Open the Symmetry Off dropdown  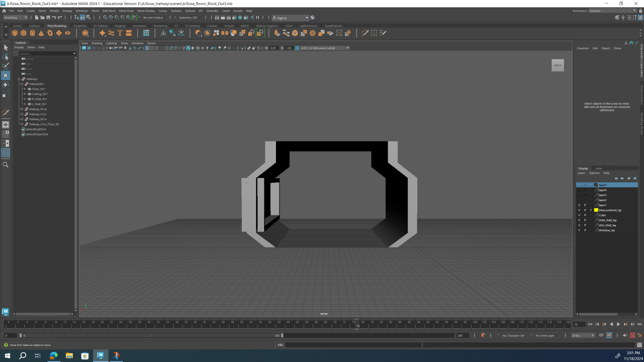[x=189, y=17]
